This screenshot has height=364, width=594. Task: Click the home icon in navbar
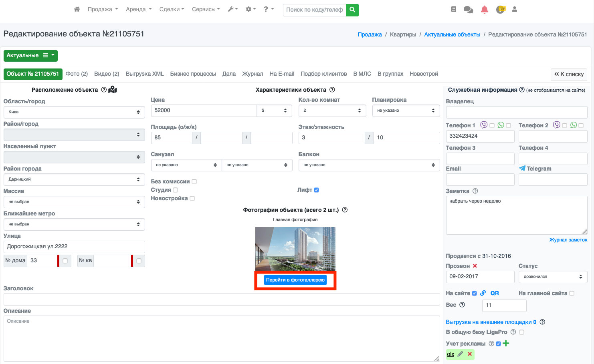pos(77,9)
